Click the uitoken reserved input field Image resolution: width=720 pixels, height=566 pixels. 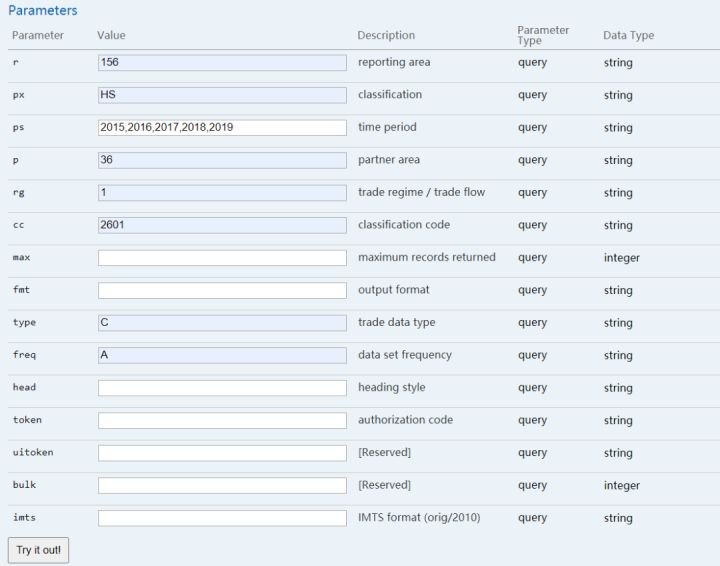tap(222, 452)
